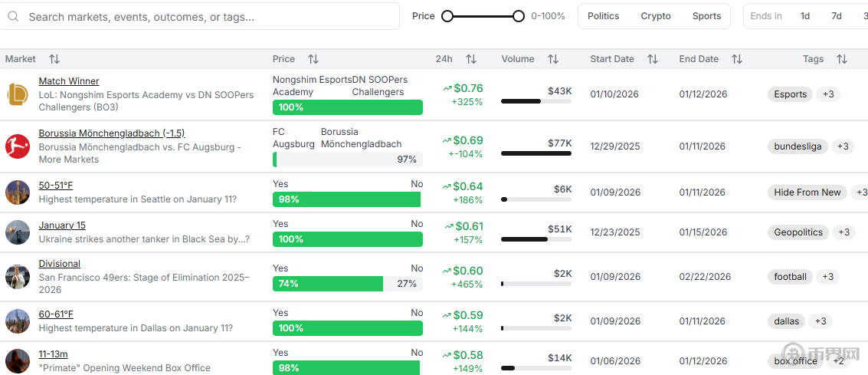Select the 7d ends-in filter

[x=837, y=16]
